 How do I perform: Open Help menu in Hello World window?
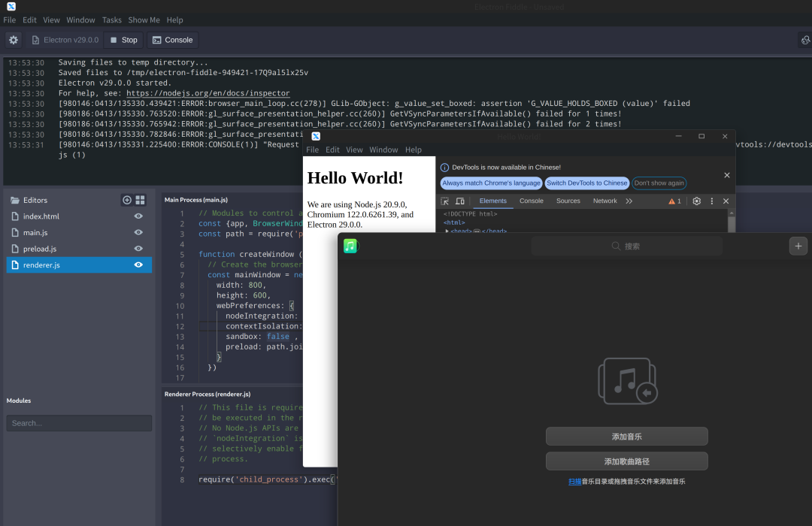414,150
